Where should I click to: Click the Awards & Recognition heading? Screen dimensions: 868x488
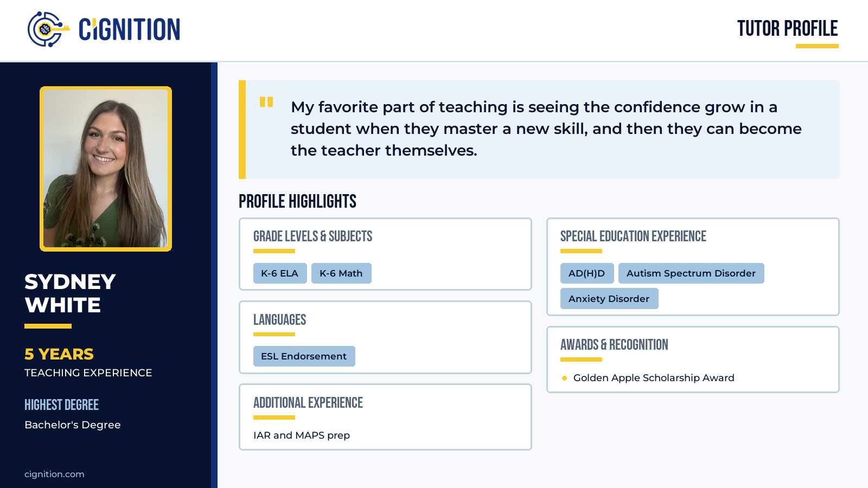coord(614,345)
